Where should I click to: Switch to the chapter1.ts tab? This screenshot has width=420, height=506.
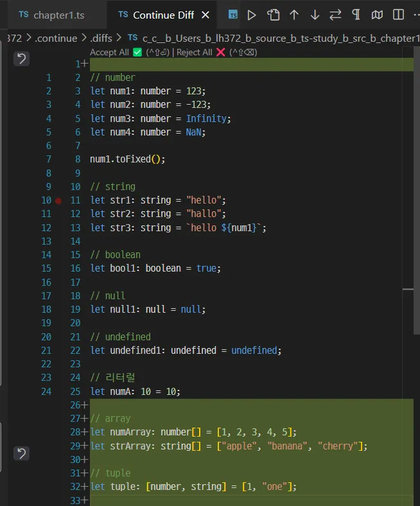tap(51, 15)
